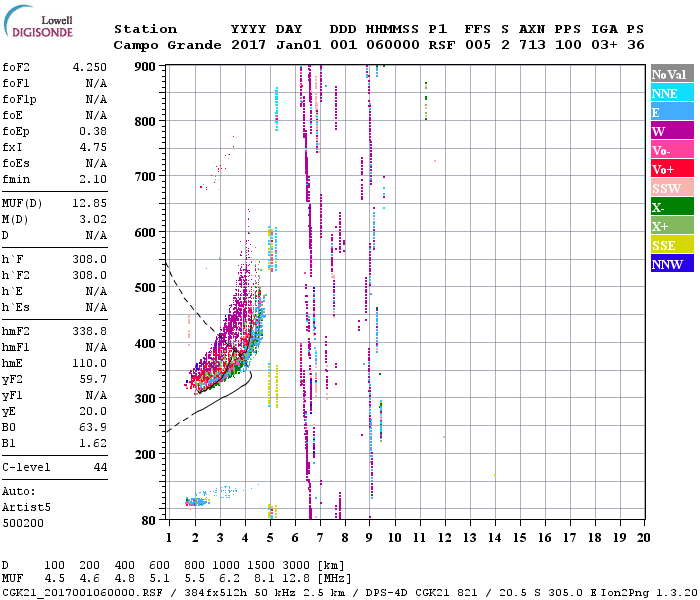The width and height of the screenshot is (700, 600).
Task: Click the E blue legend swatch
Action: click(x=672, y=112)
